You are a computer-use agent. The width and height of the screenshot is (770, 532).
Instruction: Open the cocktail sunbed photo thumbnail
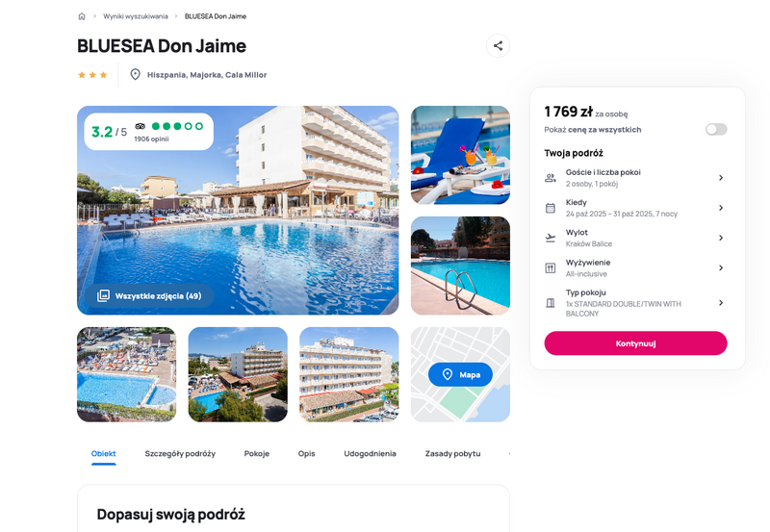(460, 155)
